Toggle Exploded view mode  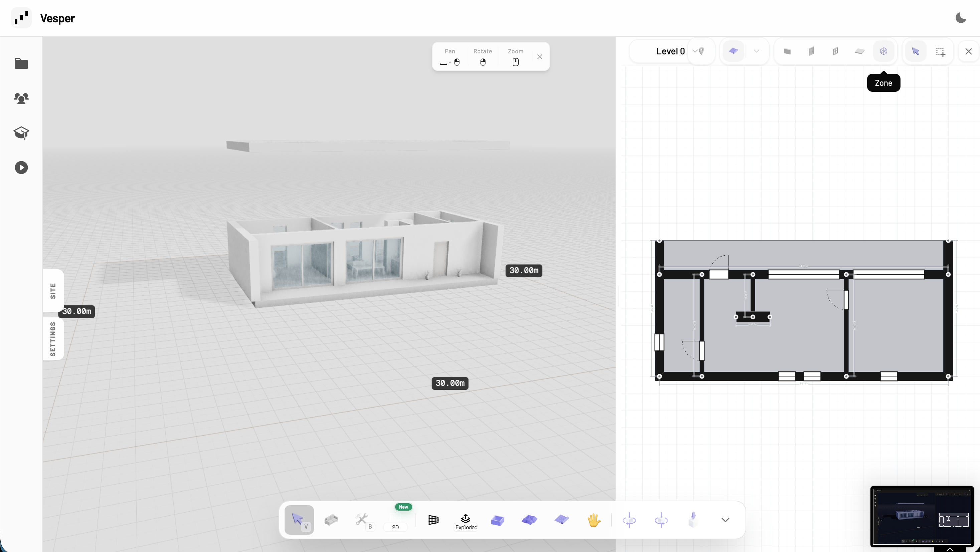point(466,521)
